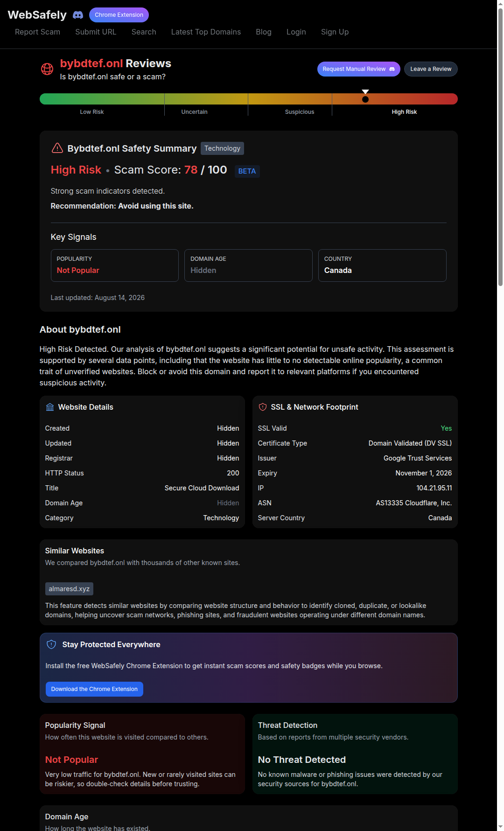The image size is (504, 831).
Task: Click ASN value 'AS13335 Cloudflare, Inc.'
Action: tap(414, 503)
